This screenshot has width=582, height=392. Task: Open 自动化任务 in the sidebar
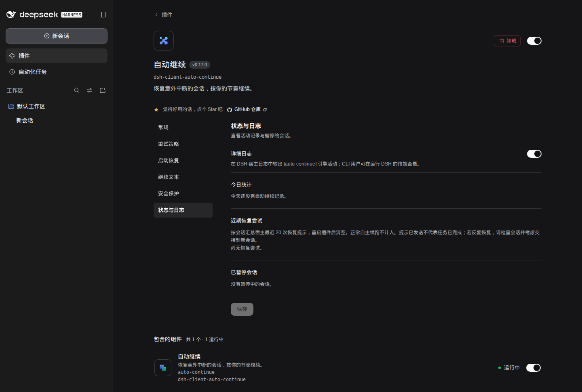click(x=57, y=72)
